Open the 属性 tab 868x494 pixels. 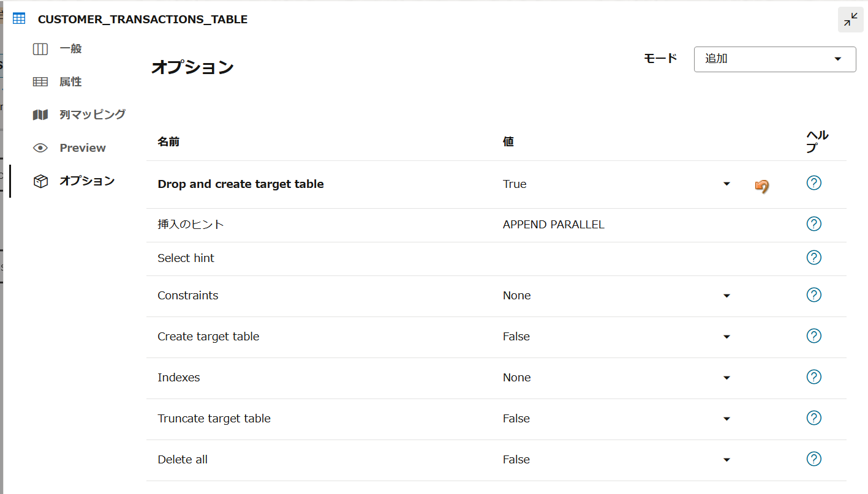click(x=70, y=82)
